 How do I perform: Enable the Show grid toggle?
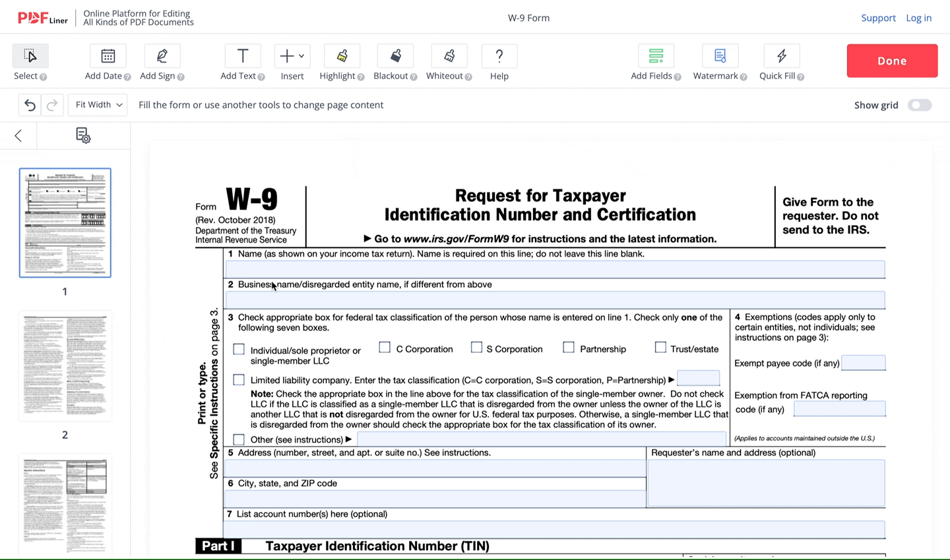click(x=920, y=105)
